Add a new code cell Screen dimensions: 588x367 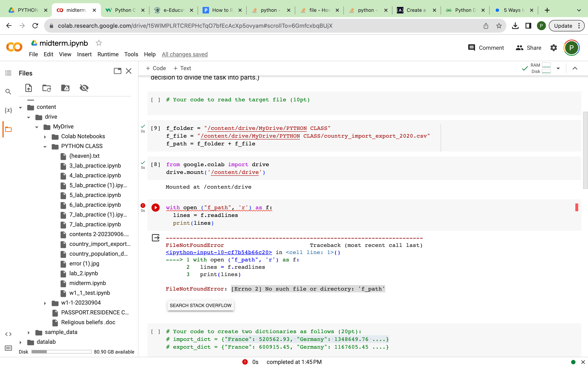[156, 68]
